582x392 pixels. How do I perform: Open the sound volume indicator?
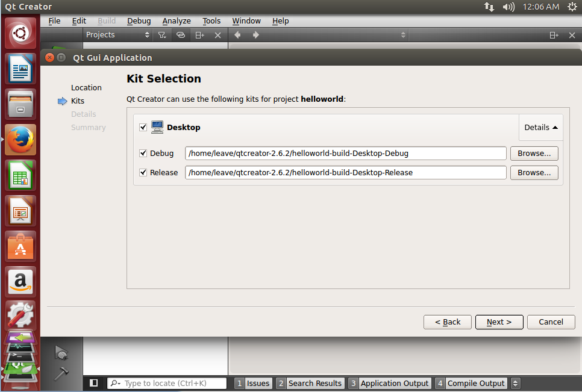(508, 7)
